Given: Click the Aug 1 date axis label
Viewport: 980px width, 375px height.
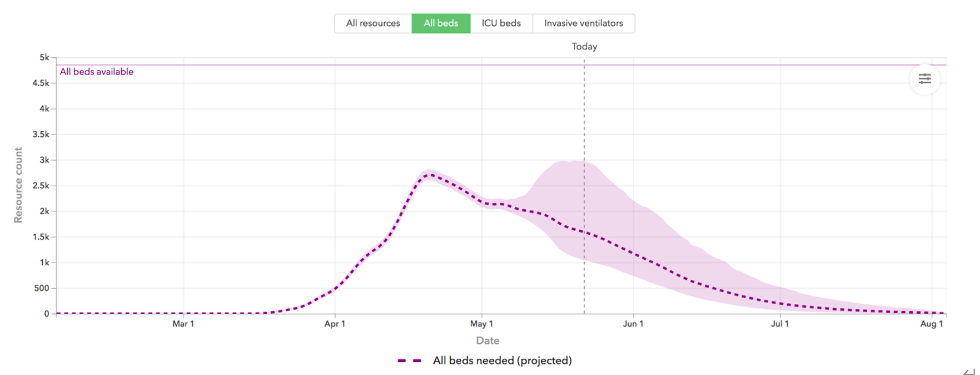Looking at the screenshot, I should [932, 324].
